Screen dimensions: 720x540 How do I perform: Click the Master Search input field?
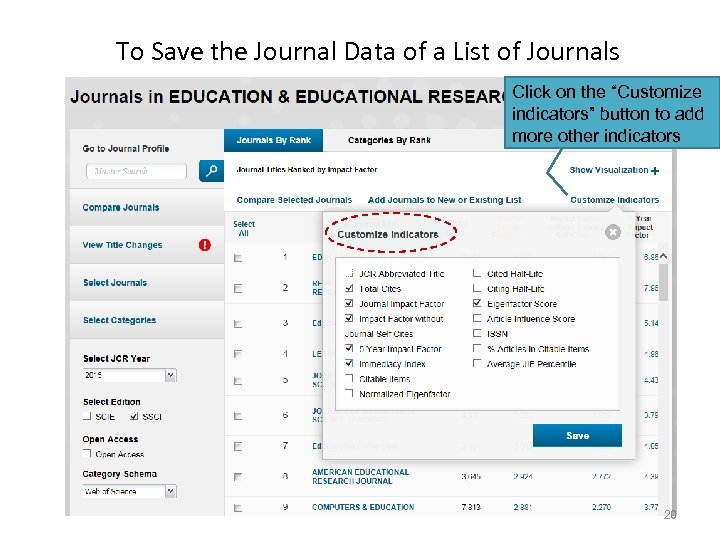coord(136,171)
